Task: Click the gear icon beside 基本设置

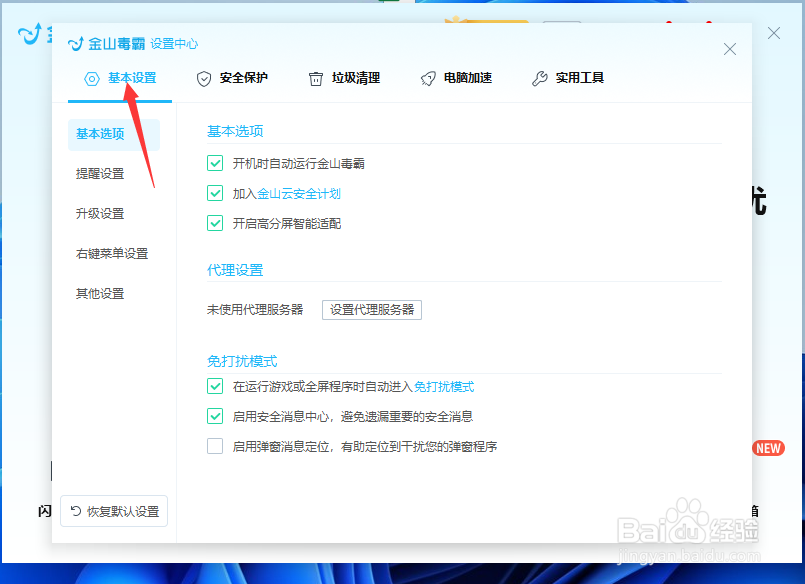Action: (x=92, y=79)
